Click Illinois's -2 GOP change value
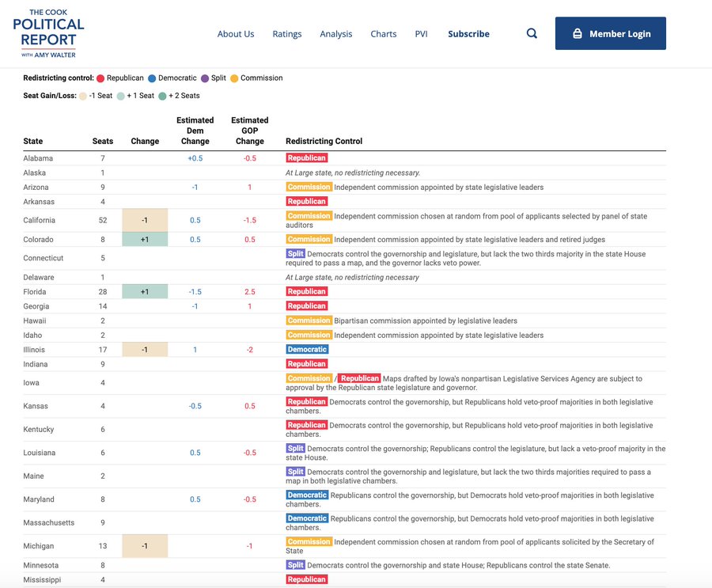 250,350
